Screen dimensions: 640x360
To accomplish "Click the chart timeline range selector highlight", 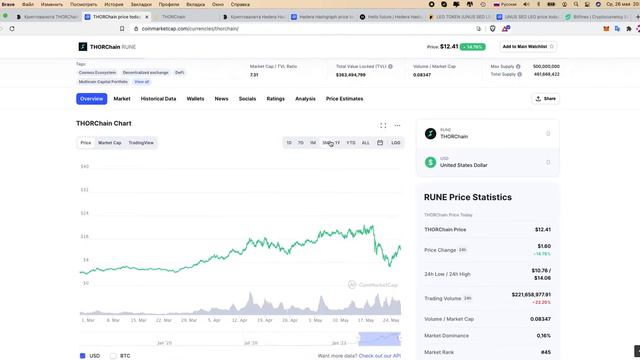I will 380,339.
